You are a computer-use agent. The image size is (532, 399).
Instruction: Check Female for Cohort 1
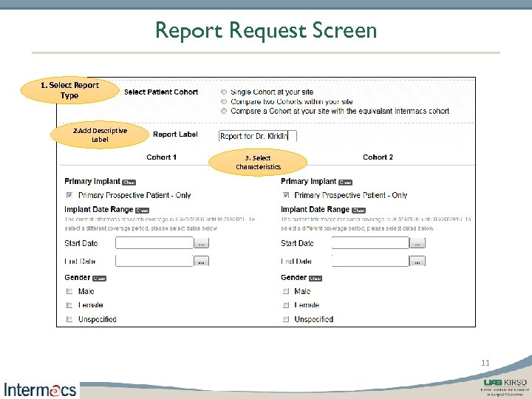point(69,305)
